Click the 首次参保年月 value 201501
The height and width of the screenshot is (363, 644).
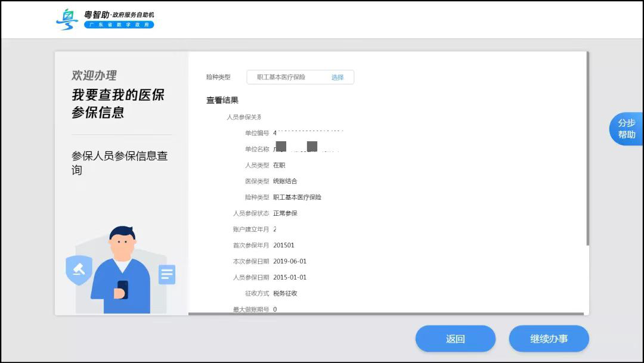[284, 245]
